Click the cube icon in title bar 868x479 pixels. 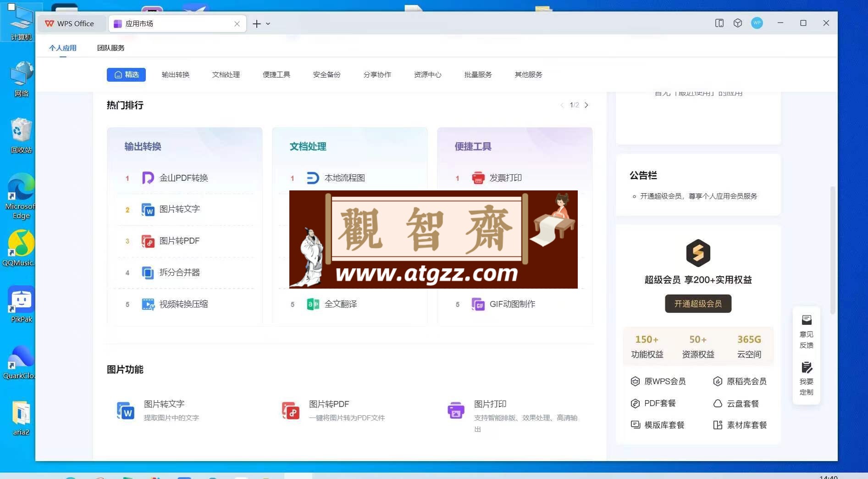click(738, 23)
